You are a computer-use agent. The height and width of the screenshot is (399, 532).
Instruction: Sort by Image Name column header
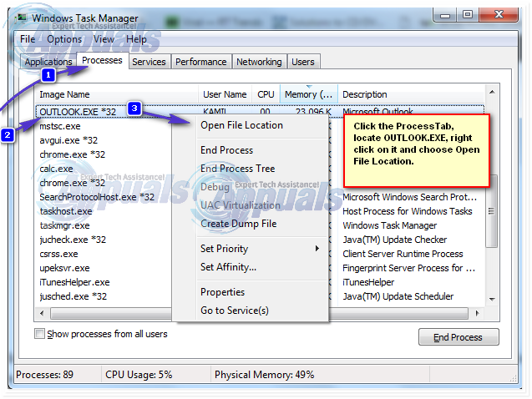[117, 94]
